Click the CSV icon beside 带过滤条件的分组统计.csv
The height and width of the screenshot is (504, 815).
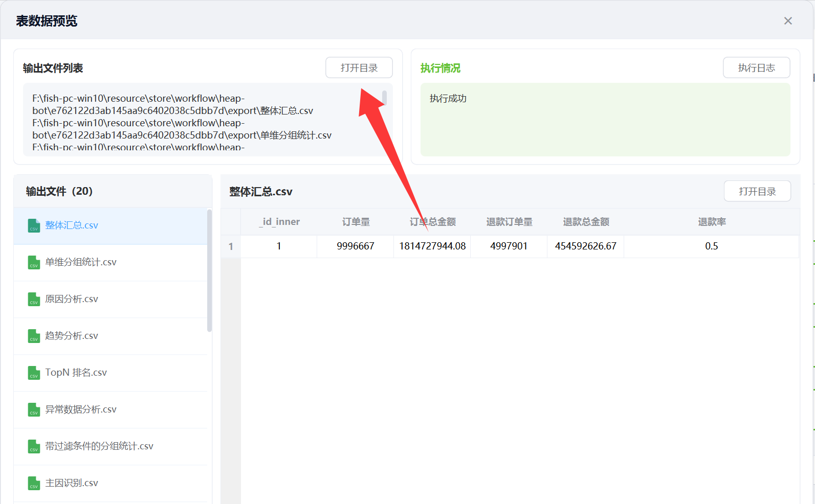point(34,446)
